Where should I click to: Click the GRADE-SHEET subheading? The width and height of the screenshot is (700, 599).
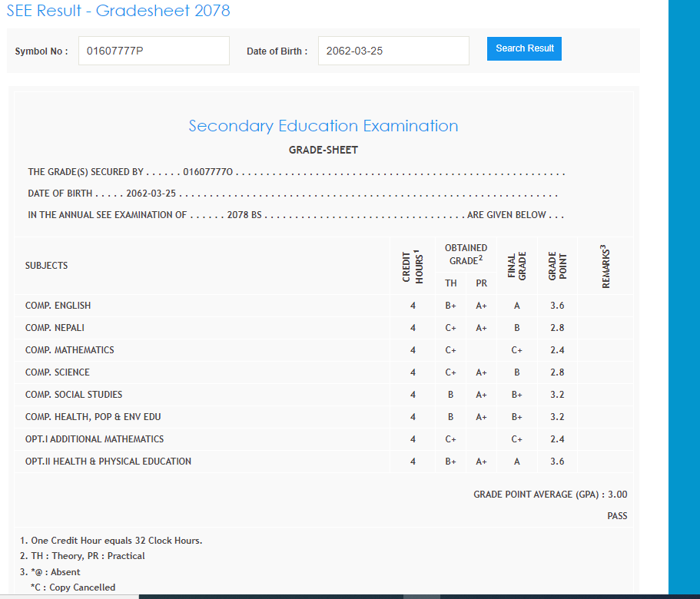point(323,150)
